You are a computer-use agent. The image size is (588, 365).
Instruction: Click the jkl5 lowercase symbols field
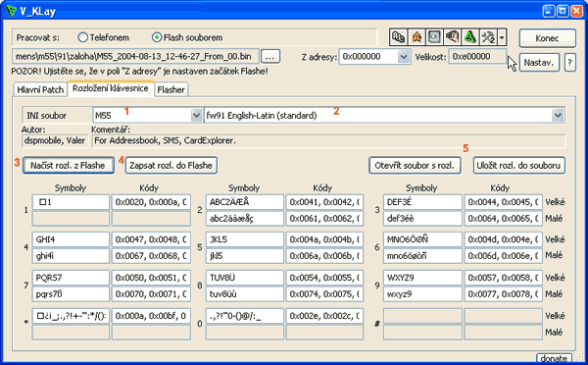[244, 256]
